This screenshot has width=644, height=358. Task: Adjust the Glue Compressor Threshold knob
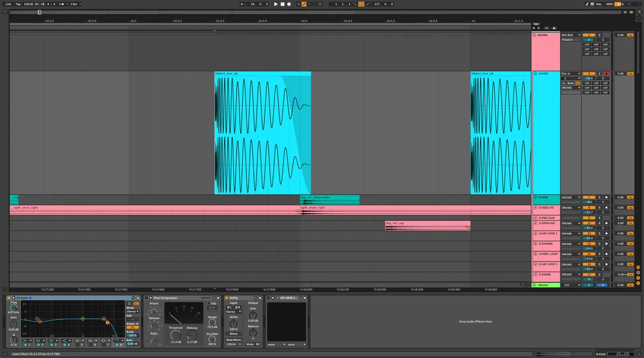click(x=175, y=335)
